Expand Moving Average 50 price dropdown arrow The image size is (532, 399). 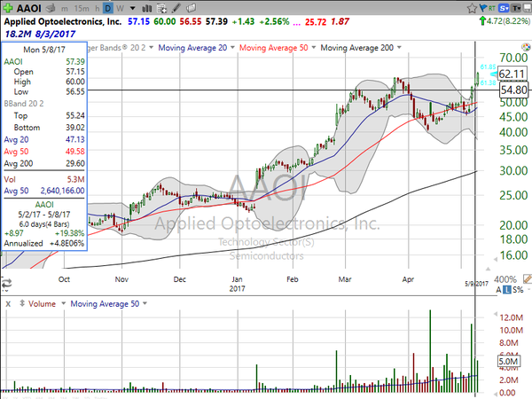click(314, 48)
